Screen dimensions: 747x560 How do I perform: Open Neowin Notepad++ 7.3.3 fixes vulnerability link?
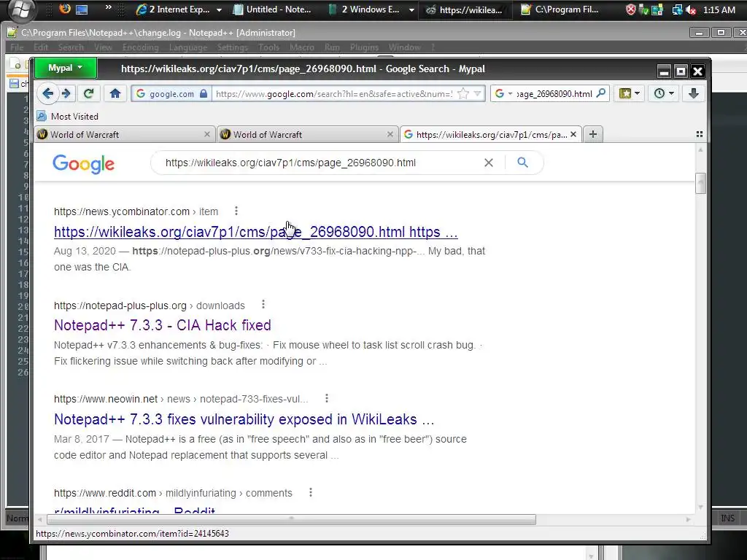pyautogui.click(x=244, y=419)
